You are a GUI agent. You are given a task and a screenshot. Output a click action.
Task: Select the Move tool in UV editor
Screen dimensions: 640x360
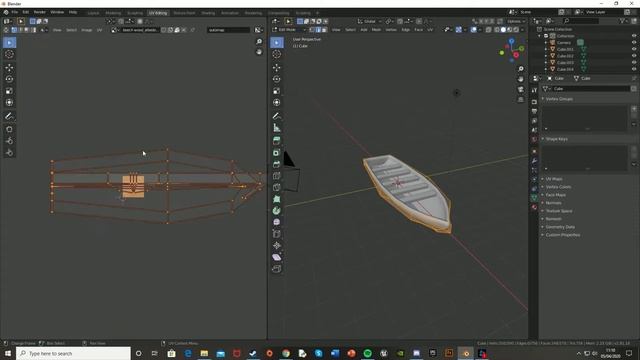tap(9, 67)
